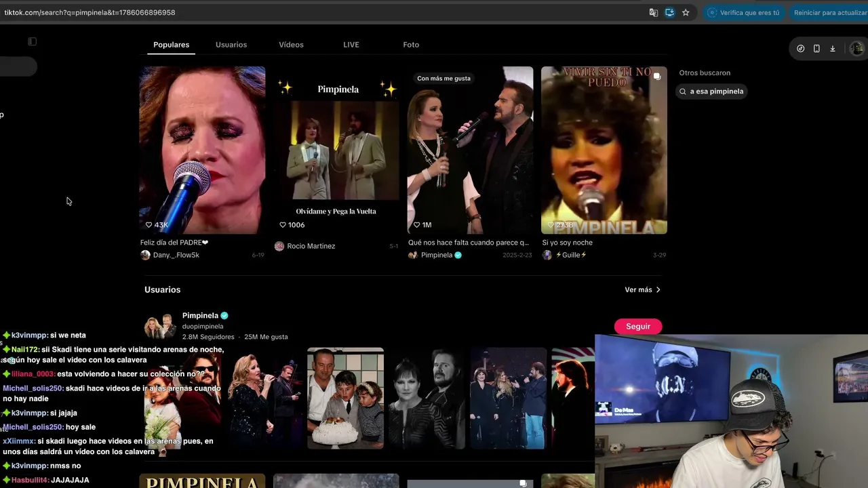The image size is (868, 488).
Task: Open Dany._.Flow5k's small avatar
Action: (x=145, y=255)
